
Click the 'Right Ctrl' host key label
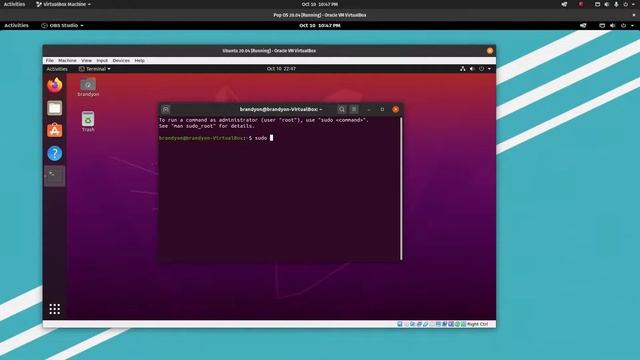click(478, 324)
